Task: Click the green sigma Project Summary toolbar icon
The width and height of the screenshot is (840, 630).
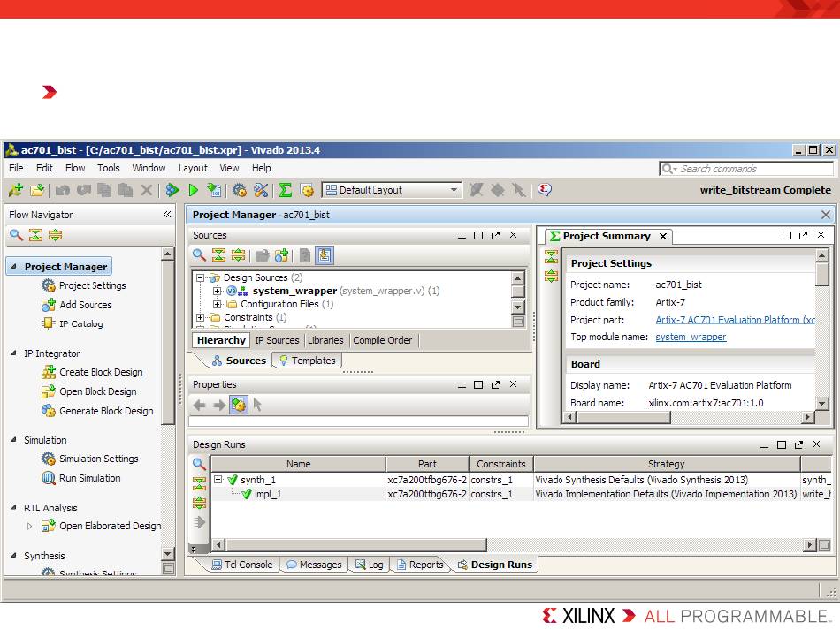Action: coord(286,189)
